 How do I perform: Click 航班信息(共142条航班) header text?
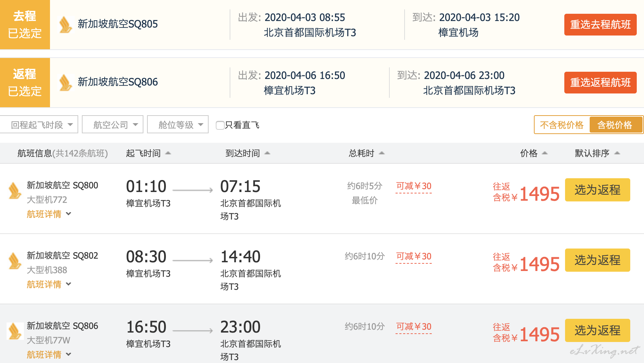tap(63, 153)
